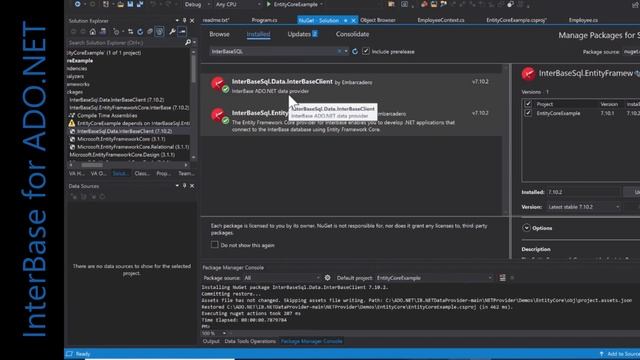Toggle Solution Explorer Preview Selected Items icon
Image resolution: width=640 pixels, height=360 pixels.
coord(182,31)
